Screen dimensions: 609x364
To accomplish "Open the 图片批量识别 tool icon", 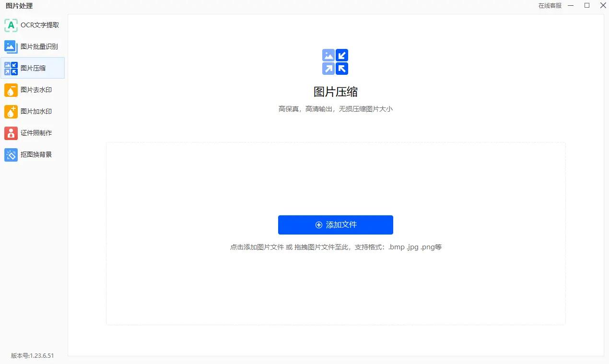I will pyautogui.click(x=11, y=47).
